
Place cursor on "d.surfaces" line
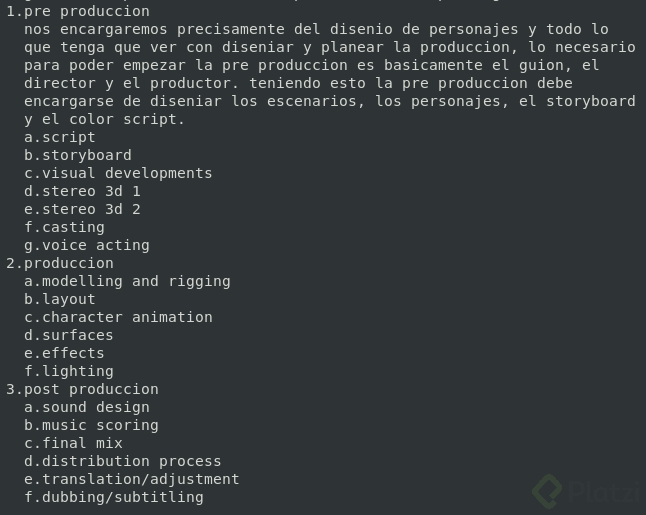coord(69,335)
